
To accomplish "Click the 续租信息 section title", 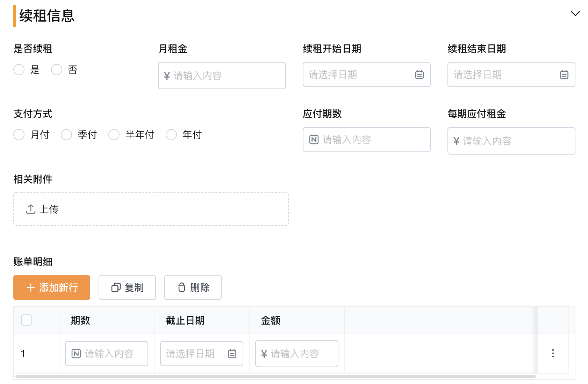I will [47, 16].
